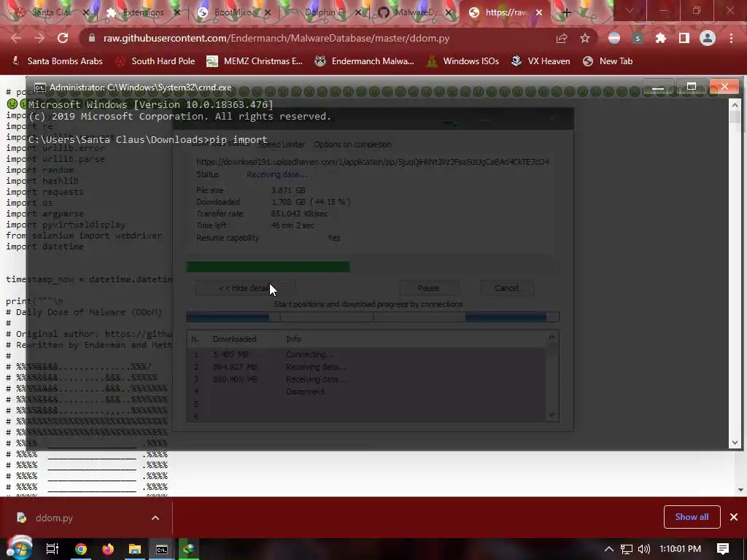Image resolution: width=747 pixels, height=560 pixels.
Task: Open Chrome from the taskbar
Action: (x=81, y=549)
